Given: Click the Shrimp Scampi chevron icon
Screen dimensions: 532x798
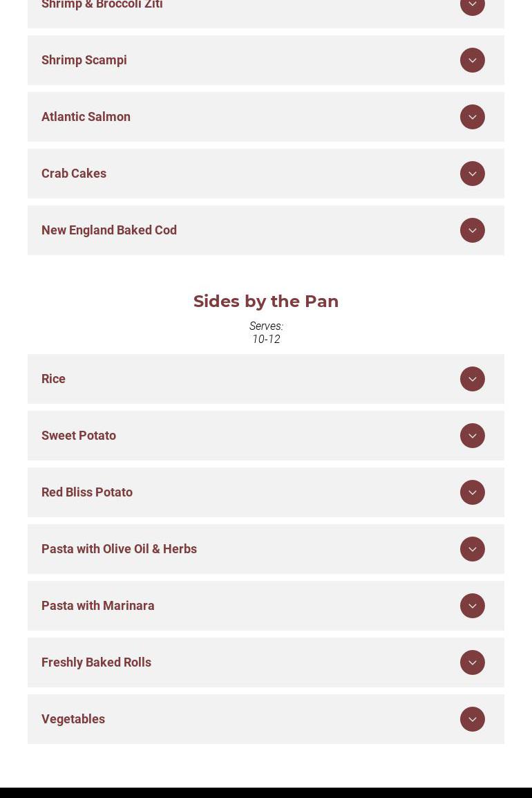Looking at the screenshot, I should (473, 60).
